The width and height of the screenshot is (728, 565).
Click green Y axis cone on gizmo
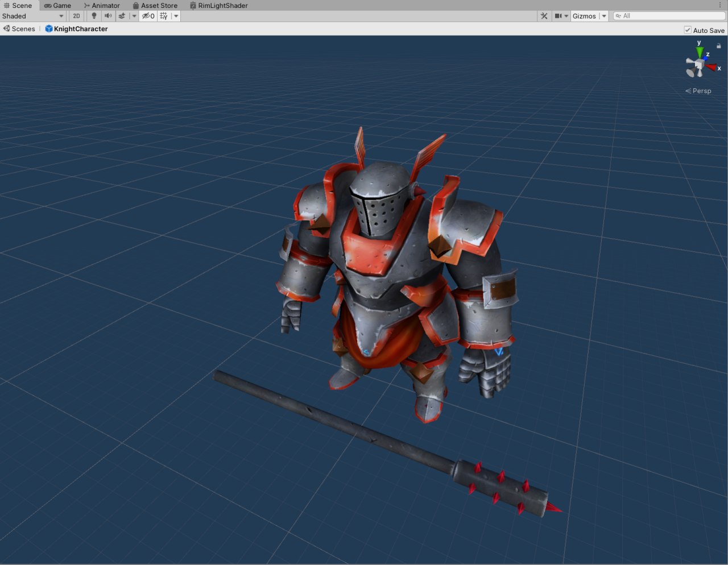pyautogui.click(x=700, y=52)
